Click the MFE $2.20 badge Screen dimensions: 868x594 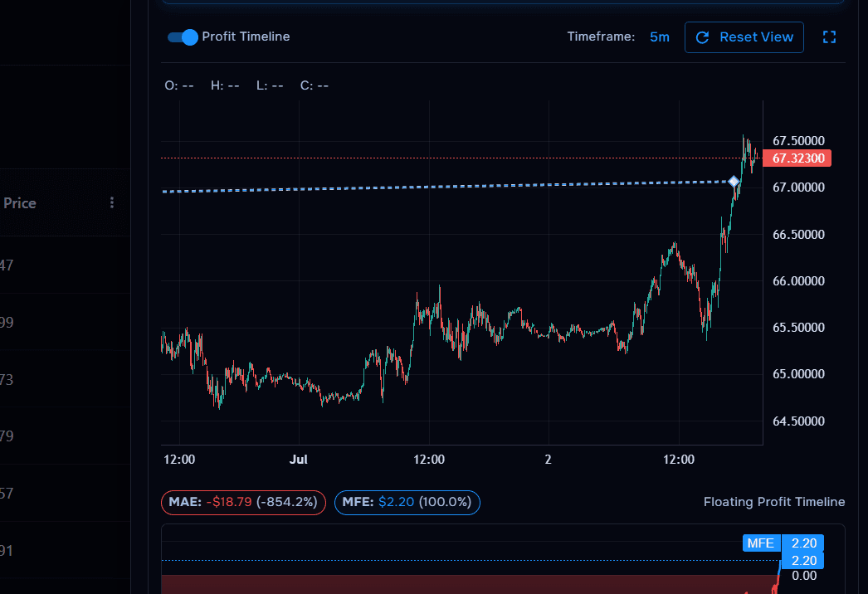pyautogui.click(x=407, y=502)
